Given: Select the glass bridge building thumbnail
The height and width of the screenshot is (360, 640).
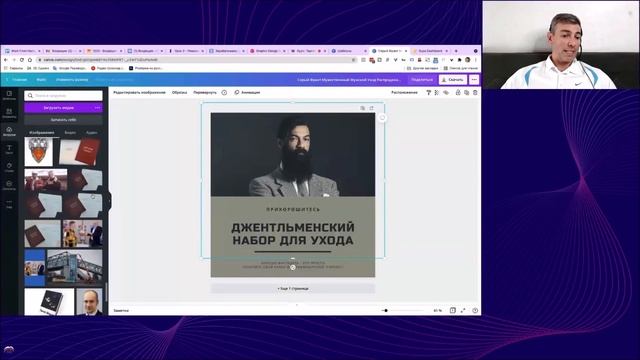Looking at the screenshot, I should click(75, 267).
